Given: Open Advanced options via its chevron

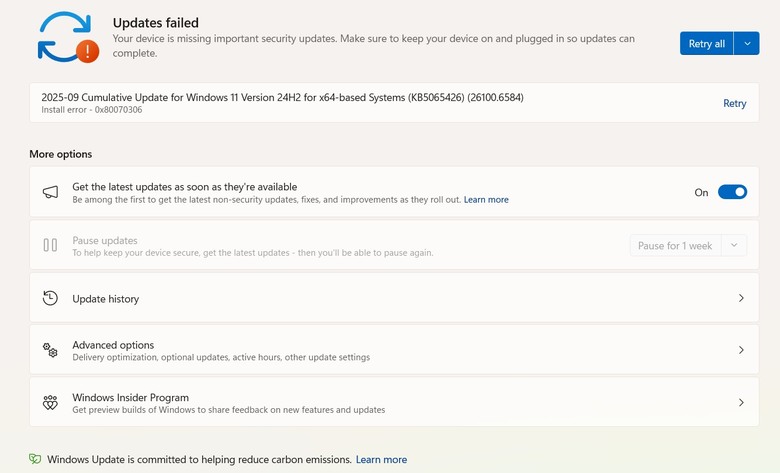Looking at the screenshot, I should point(741,350).
